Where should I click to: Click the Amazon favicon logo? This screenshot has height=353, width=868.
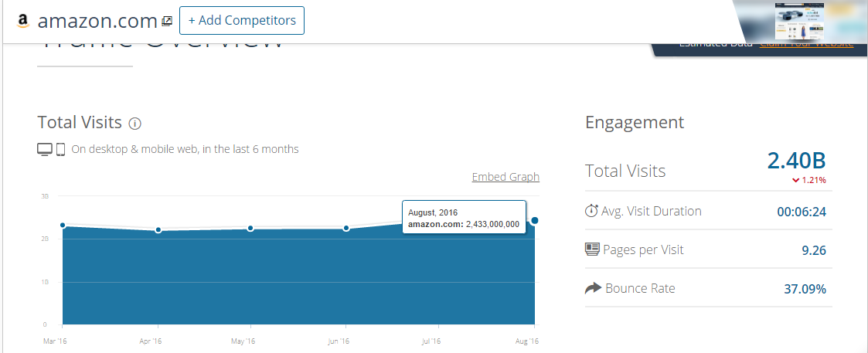22,21
